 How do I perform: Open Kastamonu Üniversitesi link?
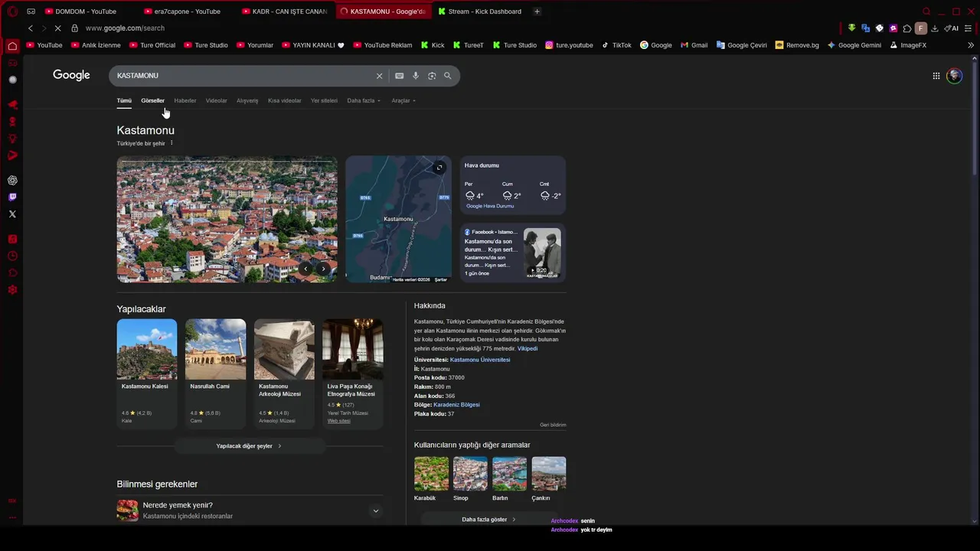(480, 360)
